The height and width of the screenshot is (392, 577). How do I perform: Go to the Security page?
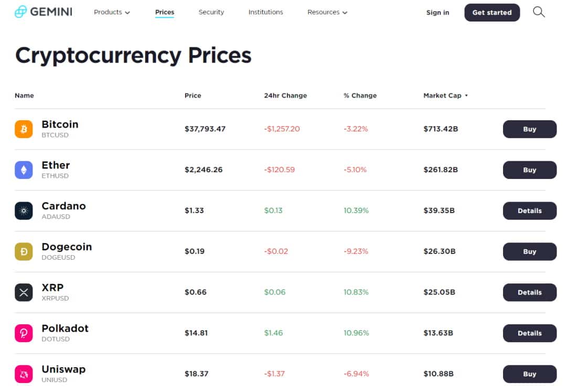tap(211, 12)
